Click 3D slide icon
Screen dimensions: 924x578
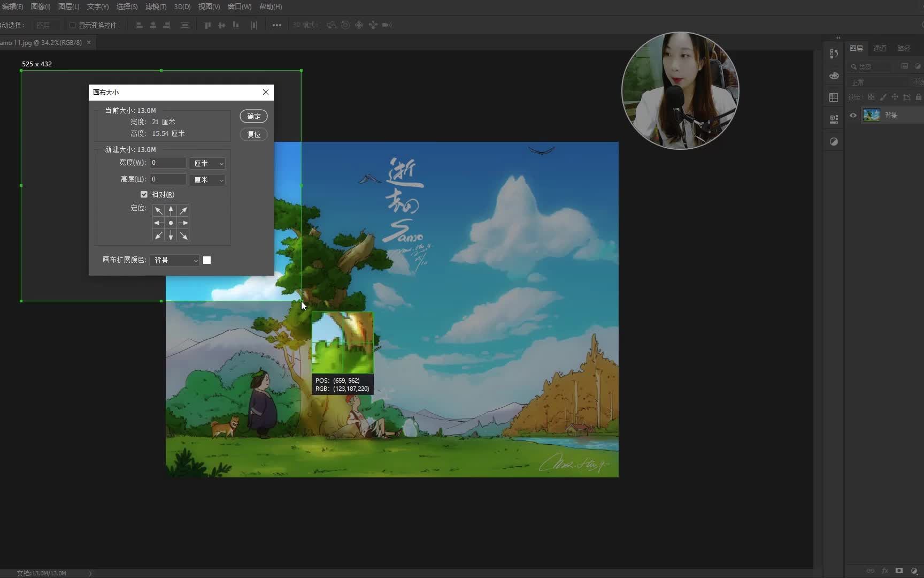[x=373, y=25]
